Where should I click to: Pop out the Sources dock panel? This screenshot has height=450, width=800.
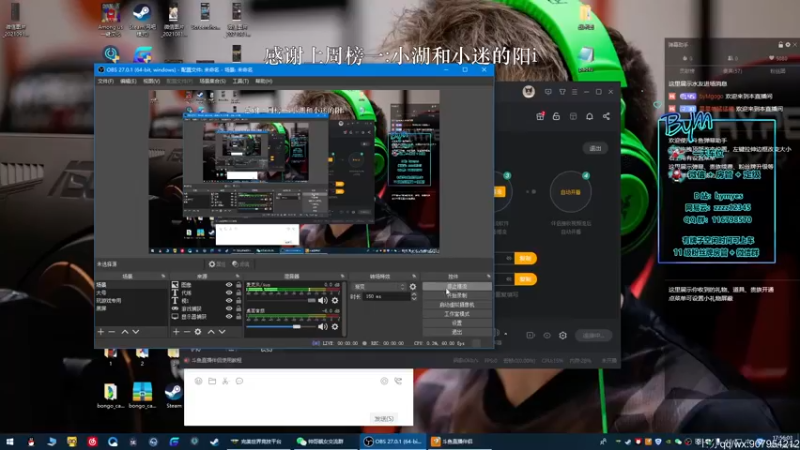click(x=237, y=276)
